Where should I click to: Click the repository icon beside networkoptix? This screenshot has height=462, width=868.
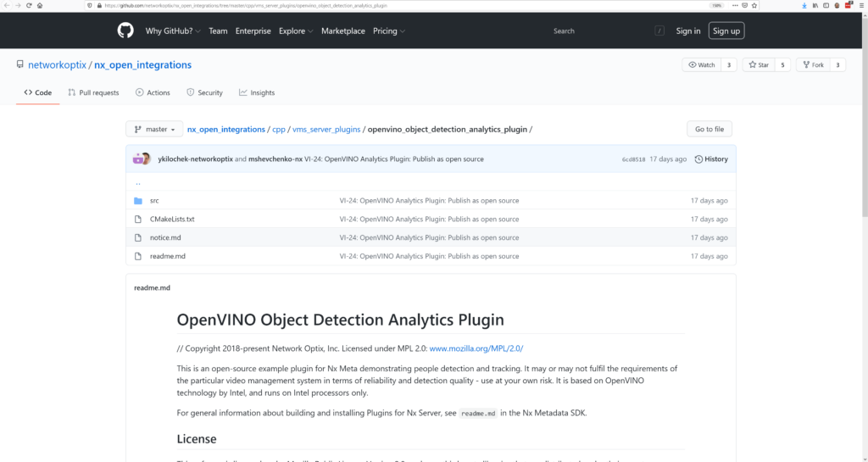point(20,64)
